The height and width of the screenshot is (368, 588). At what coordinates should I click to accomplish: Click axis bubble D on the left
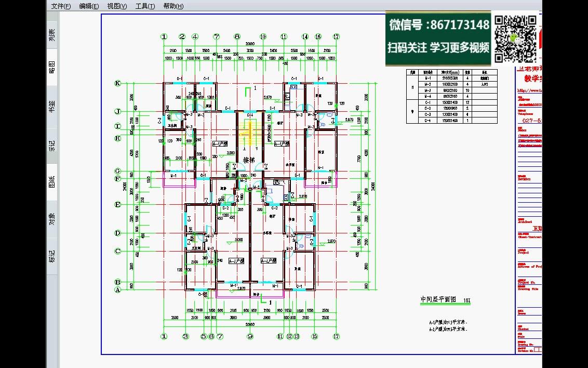[x=118, y=233]
